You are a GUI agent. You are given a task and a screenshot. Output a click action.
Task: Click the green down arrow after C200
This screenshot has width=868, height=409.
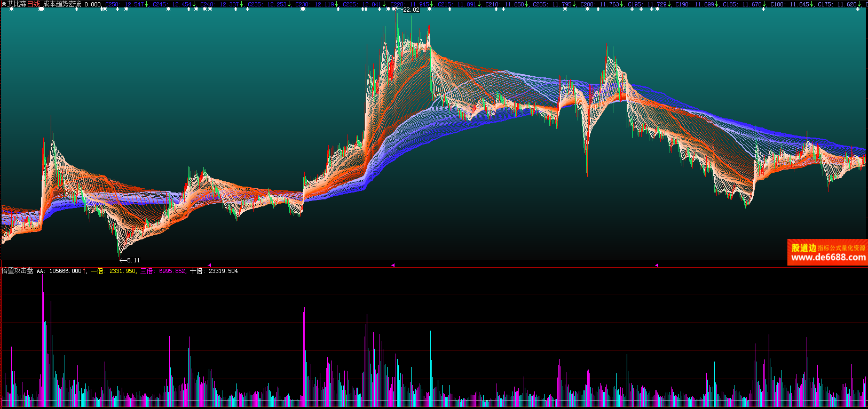(x=622, y=4)
